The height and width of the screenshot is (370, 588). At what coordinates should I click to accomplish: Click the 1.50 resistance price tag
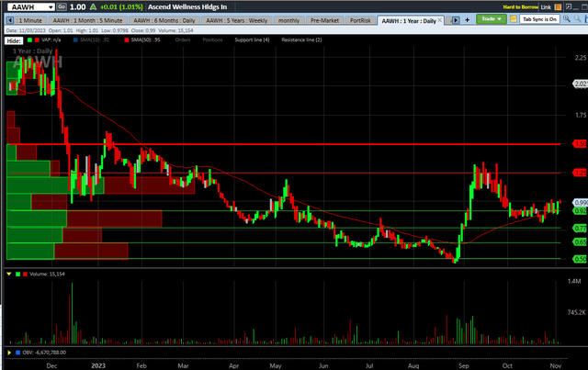[x=580, y=144]
